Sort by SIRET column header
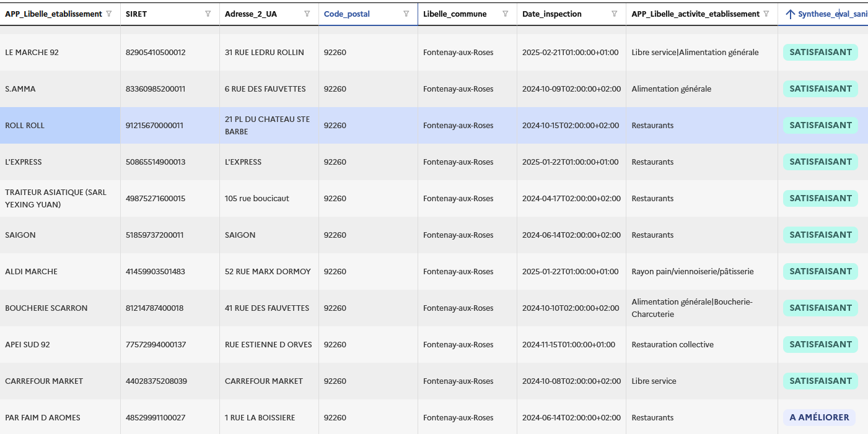The width and height of the screenshot is (868, 434). 136,14
